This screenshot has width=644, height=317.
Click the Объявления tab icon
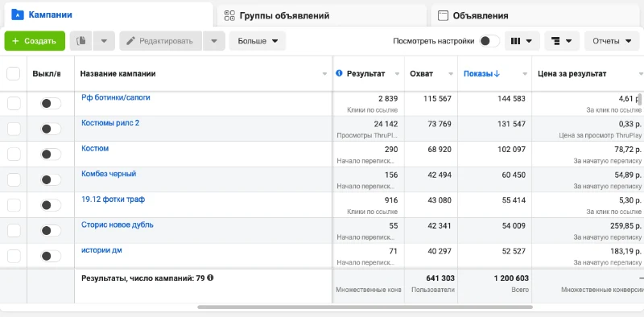click(x=443, y=15)
